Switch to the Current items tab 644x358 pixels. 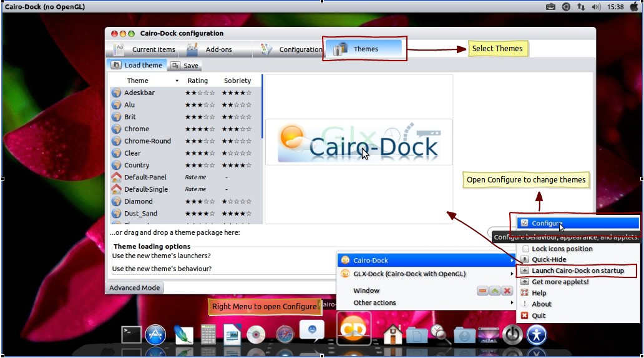[x=145, y=49]
